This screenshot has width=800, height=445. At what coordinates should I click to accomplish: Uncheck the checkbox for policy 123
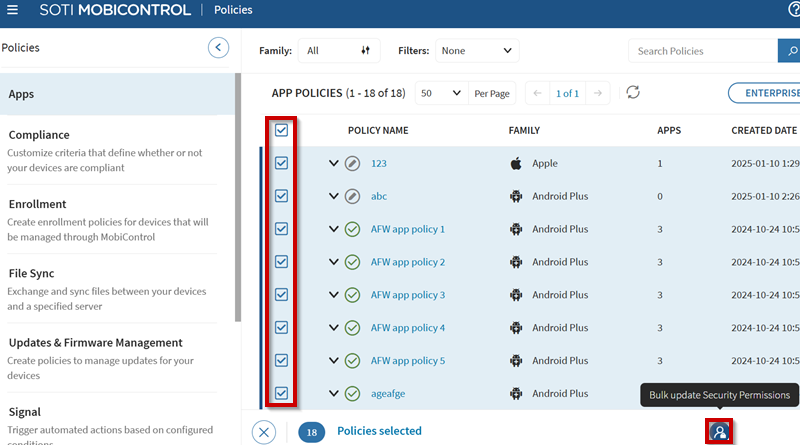coord(282,163)
